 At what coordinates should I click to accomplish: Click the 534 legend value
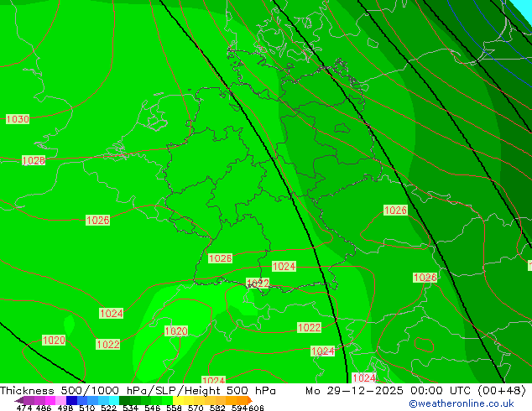130,408
